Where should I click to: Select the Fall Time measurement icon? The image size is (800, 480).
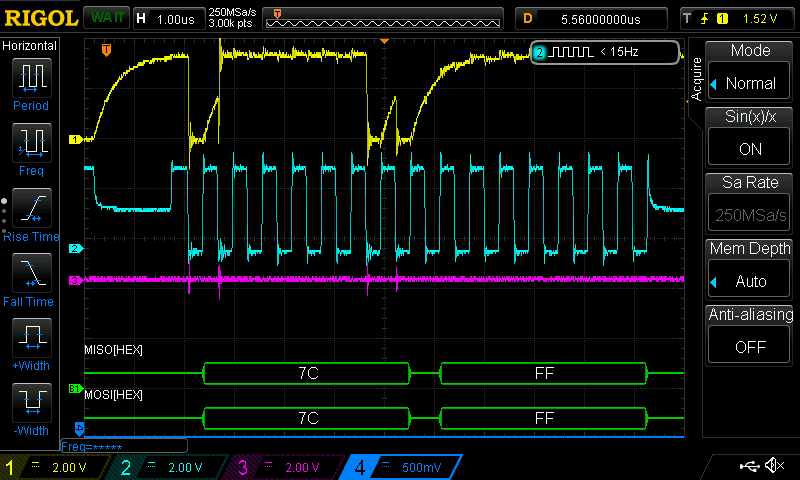[32, 272]
